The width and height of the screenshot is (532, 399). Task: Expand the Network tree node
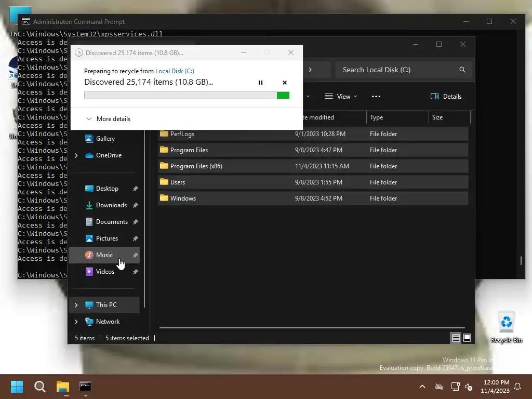pos(76,322)
